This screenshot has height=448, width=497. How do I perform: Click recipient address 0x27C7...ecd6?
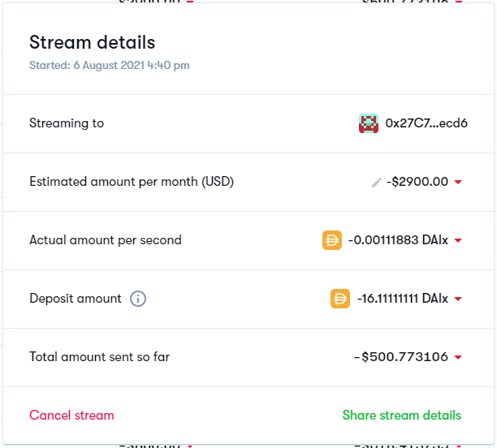[426, 123]
